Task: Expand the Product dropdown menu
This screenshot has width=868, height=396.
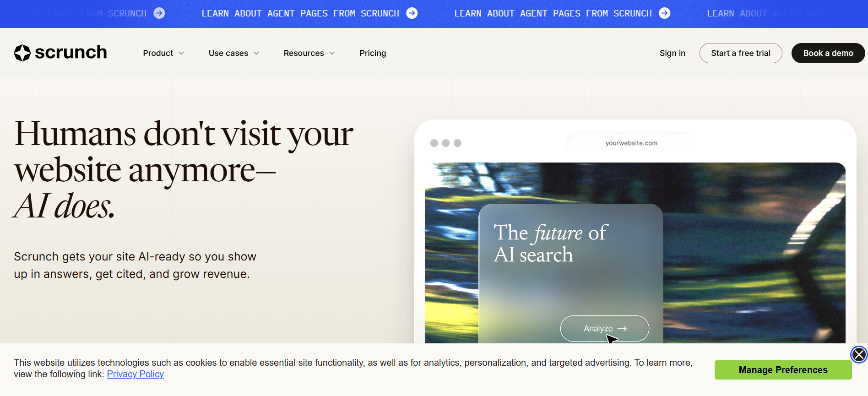Action: [163, 53]
